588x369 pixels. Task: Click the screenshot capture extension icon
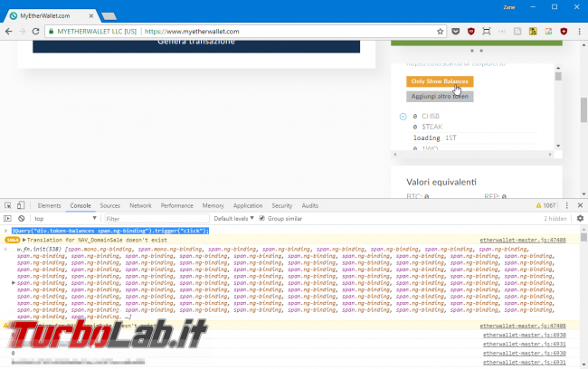[487, 32]
